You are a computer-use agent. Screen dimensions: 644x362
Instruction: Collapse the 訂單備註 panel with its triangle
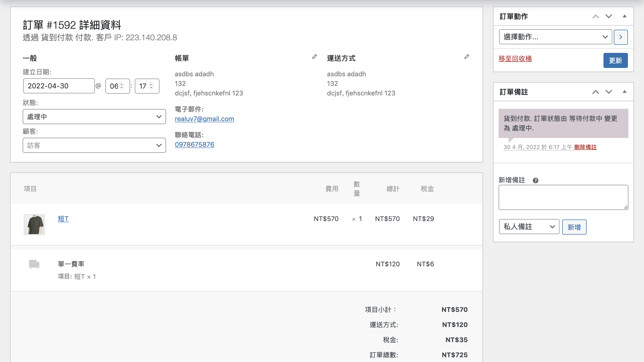[x=624, y=92]
